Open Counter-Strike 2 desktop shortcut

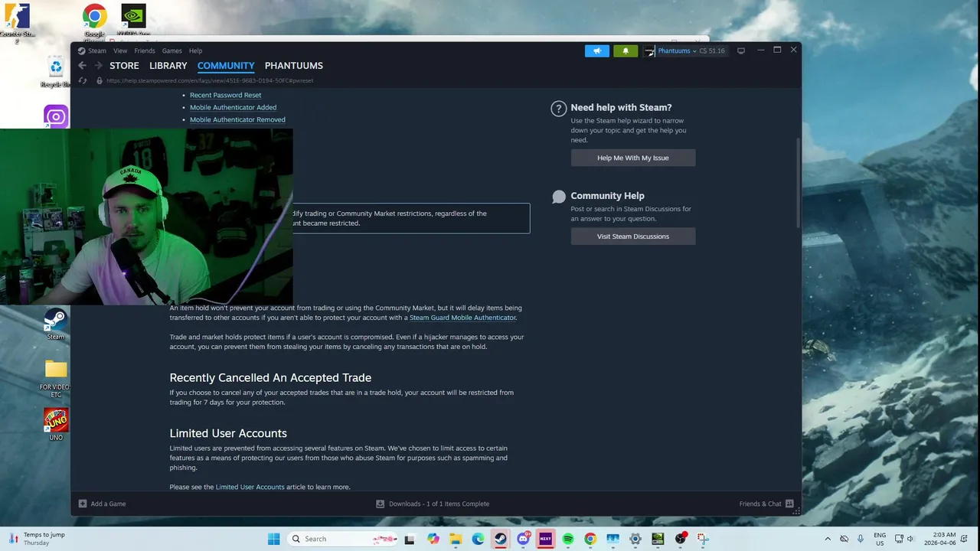[x=17, y=23]
